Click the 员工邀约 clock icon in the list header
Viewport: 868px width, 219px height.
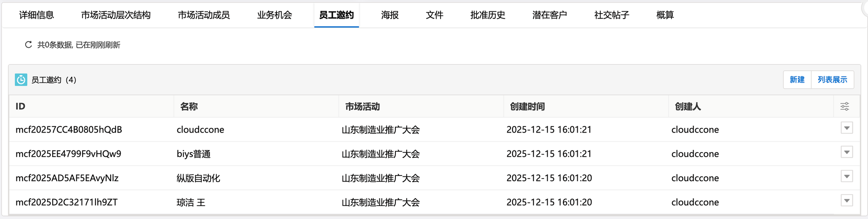[21, 80]
